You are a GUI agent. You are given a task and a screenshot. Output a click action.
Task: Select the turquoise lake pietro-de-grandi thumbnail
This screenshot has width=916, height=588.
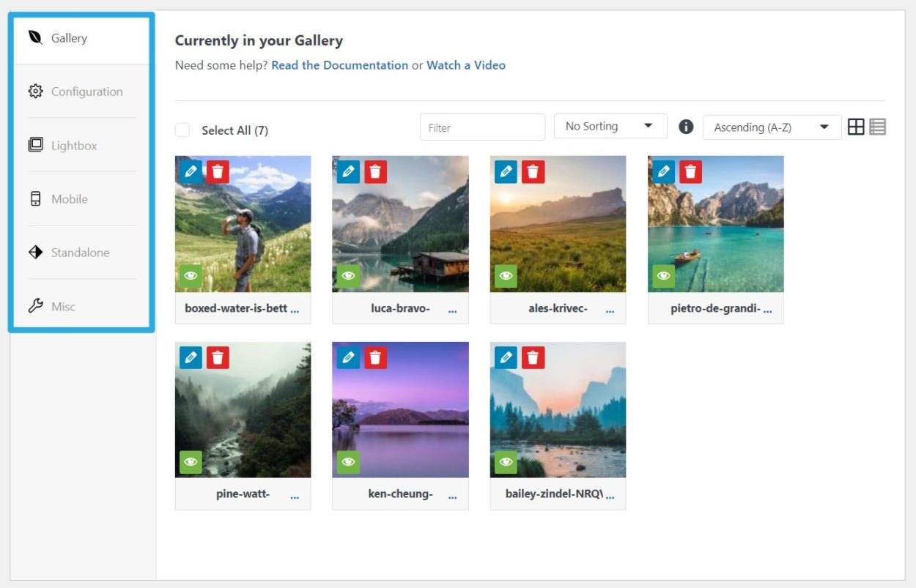click(715, 223)
